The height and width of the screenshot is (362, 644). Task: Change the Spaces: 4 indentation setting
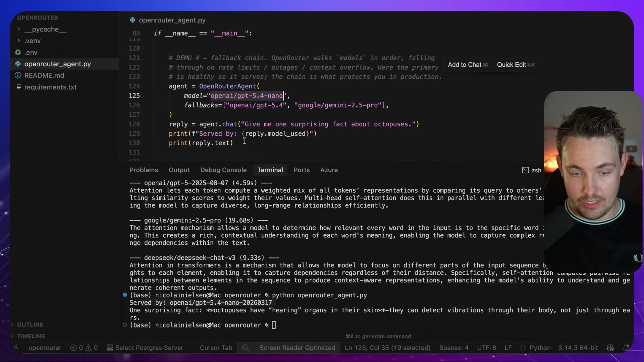point(453,348)
